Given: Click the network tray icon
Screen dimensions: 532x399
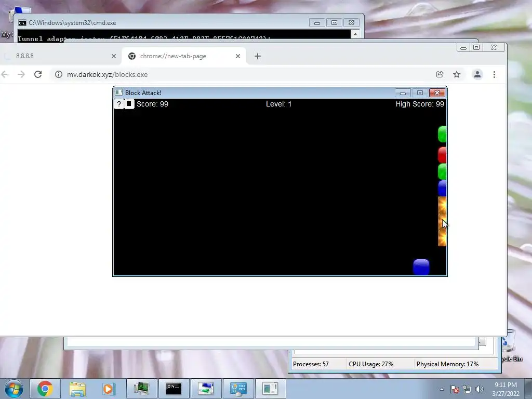Looking at the screenshot, I should tap(467, 389).
